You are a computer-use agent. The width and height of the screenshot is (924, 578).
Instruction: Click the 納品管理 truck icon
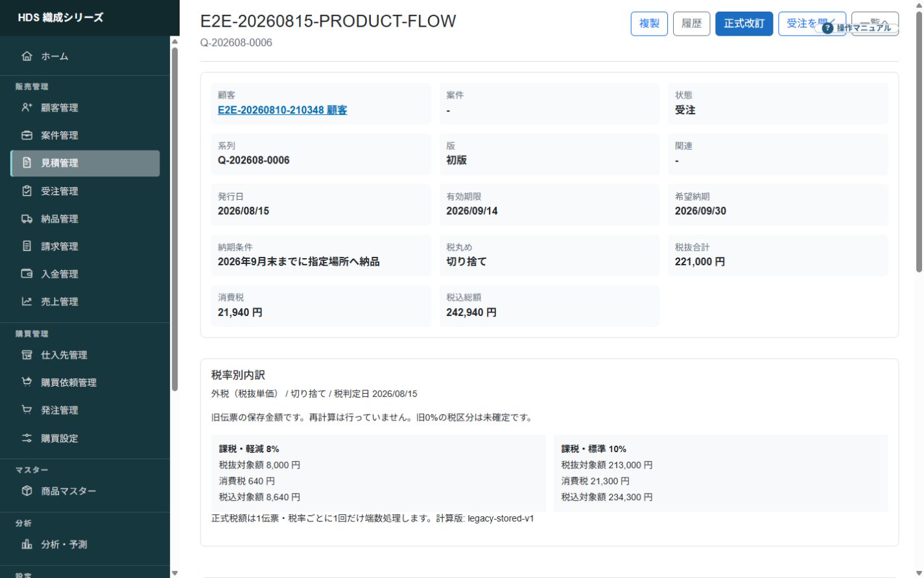point(27,219)
